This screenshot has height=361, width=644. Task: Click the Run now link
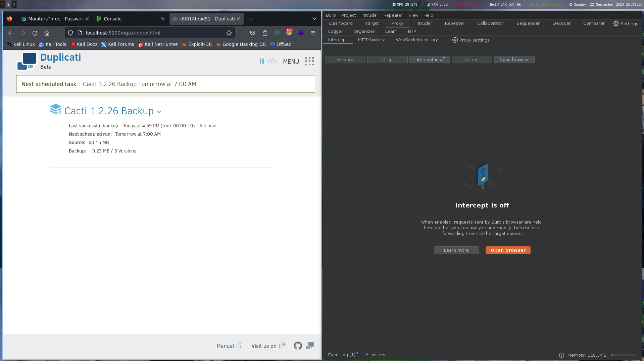[x=207, y=126]
